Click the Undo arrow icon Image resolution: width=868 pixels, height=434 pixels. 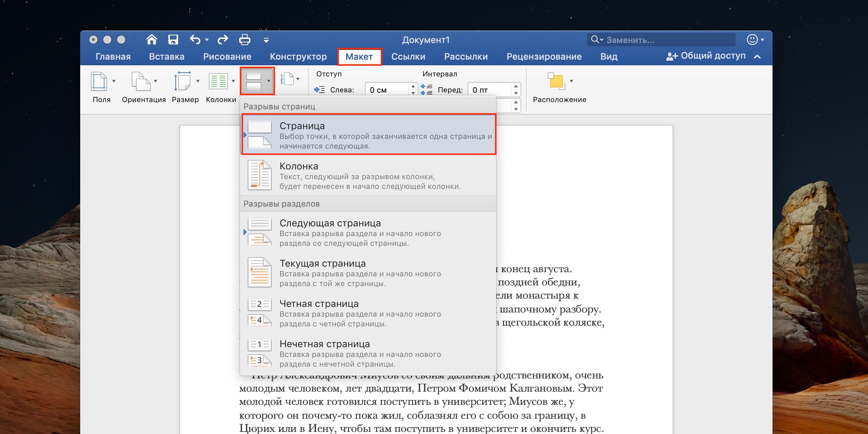(x=195, y=40)
